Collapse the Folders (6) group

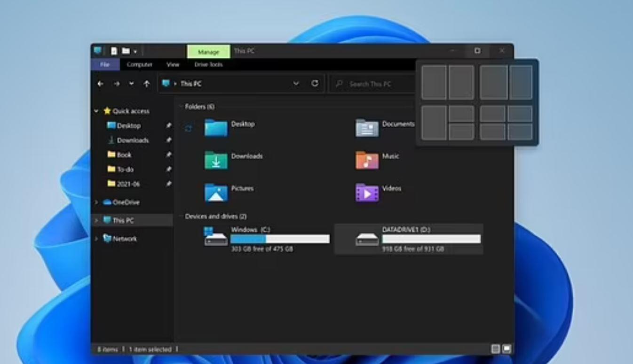(181, 107)
